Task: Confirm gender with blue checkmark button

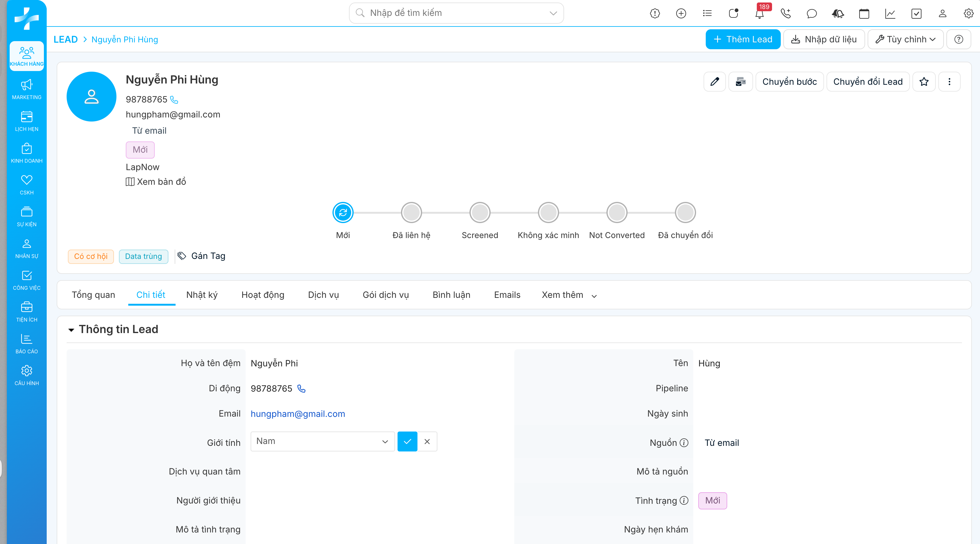Action: [407, 441]
